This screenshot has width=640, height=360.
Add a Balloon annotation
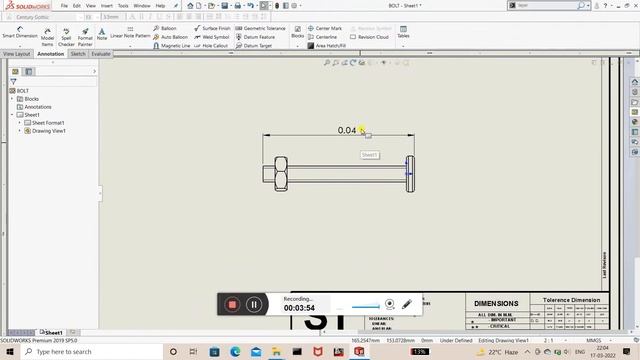point(165,28)
